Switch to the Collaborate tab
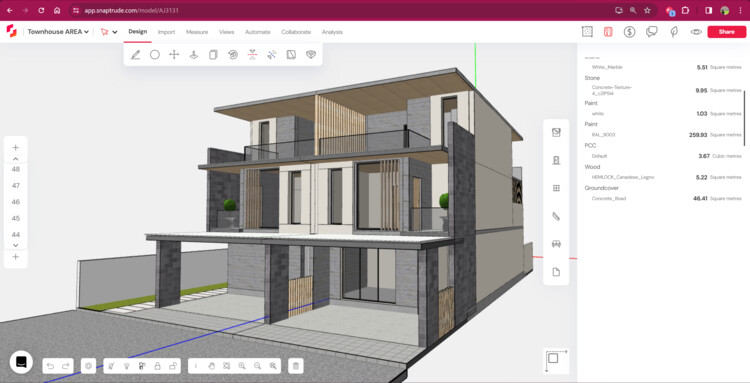 tap(296, 32)
